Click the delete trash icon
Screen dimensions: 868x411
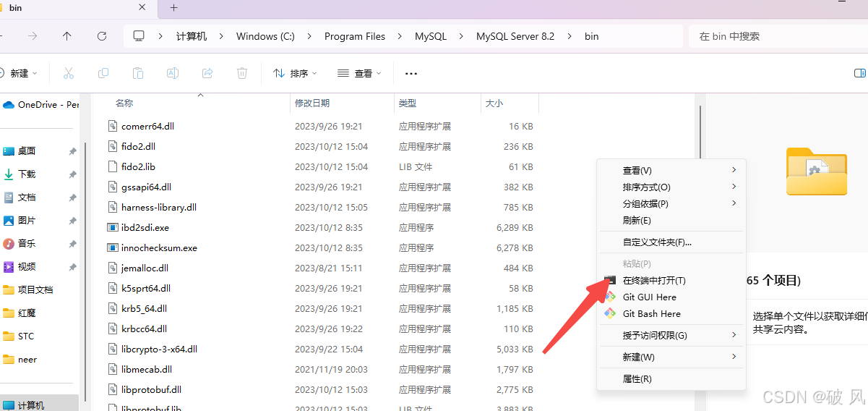click(242, 73)
